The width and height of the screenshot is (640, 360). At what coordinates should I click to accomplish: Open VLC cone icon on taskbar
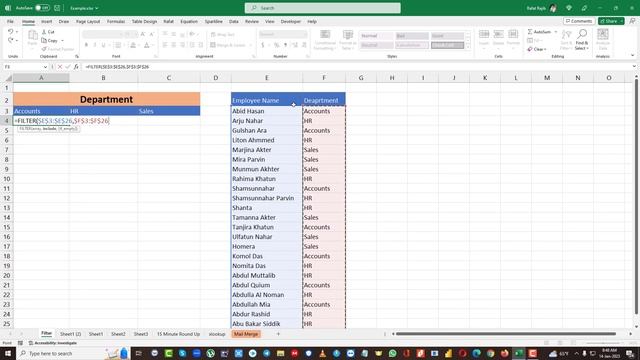pos(322,353)
